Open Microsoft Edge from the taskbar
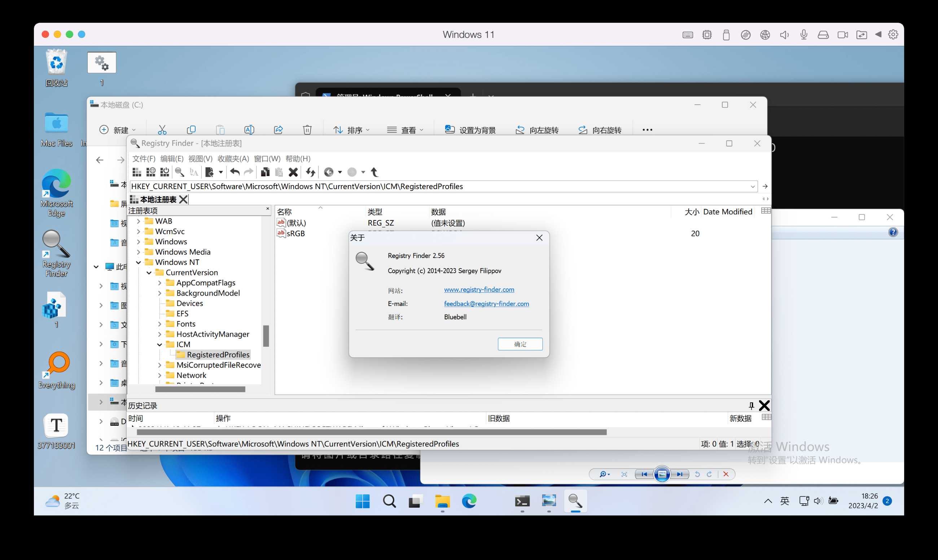The width and height of the screenshot is (938, 560). click(469, 501)
